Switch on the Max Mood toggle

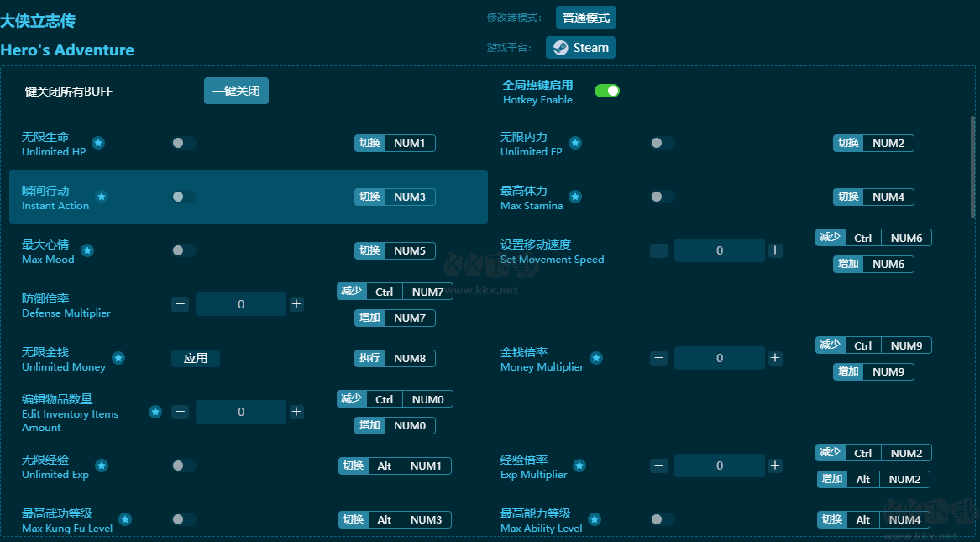(184, 250)
